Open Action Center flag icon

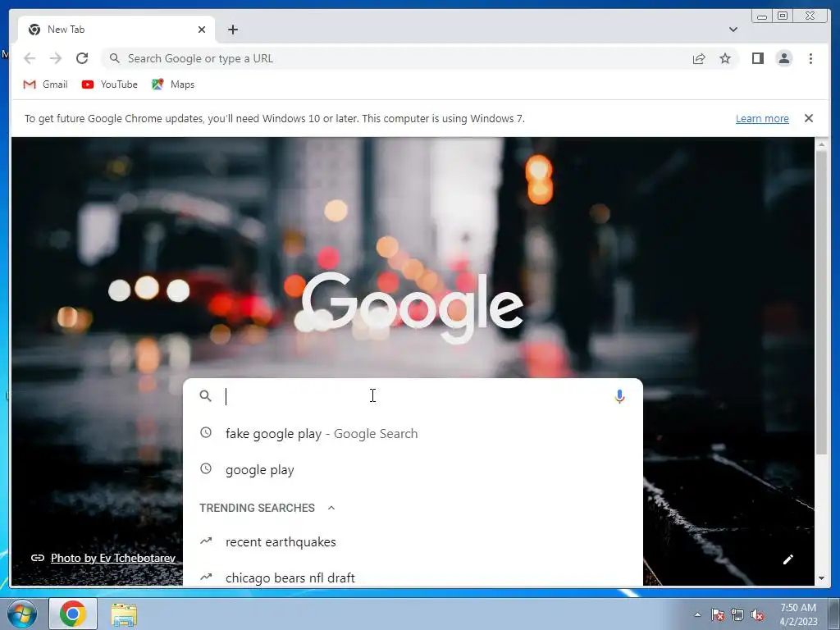[718, 614]
